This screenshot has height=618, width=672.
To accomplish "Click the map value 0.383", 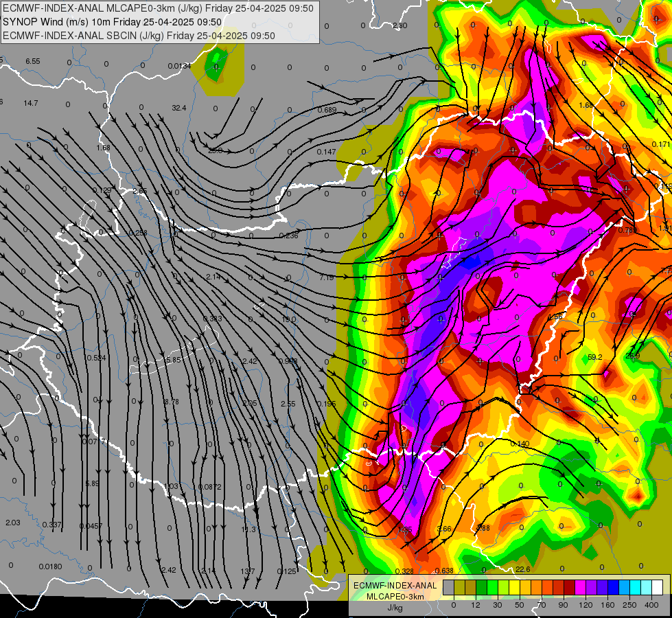I will coord(213,319).
